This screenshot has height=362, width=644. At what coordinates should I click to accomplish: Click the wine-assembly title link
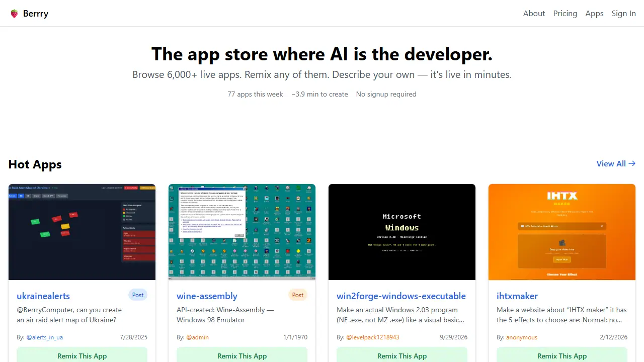207,296
